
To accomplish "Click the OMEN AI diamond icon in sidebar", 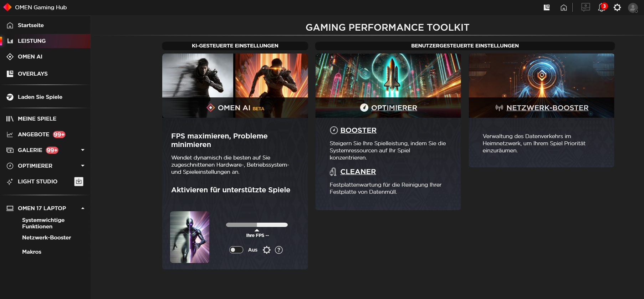I will [10, 57].
